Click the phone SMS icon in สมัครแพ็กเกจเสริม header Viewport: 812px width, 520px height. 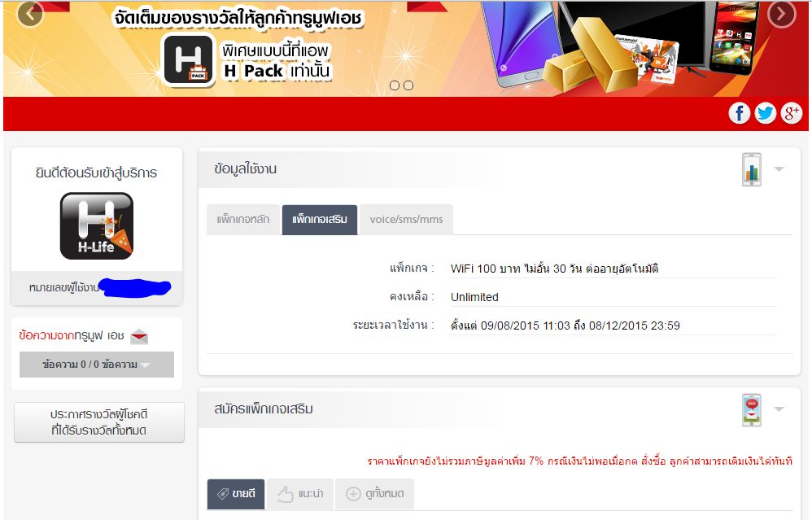tap(752, 409)
